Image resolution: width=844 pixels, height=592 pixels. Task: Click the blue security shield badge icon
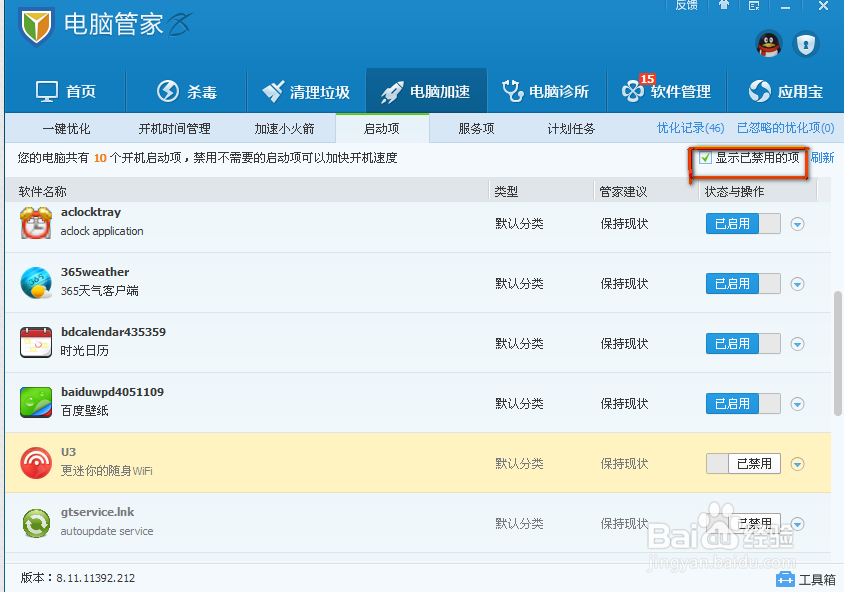tap(805, 44)
